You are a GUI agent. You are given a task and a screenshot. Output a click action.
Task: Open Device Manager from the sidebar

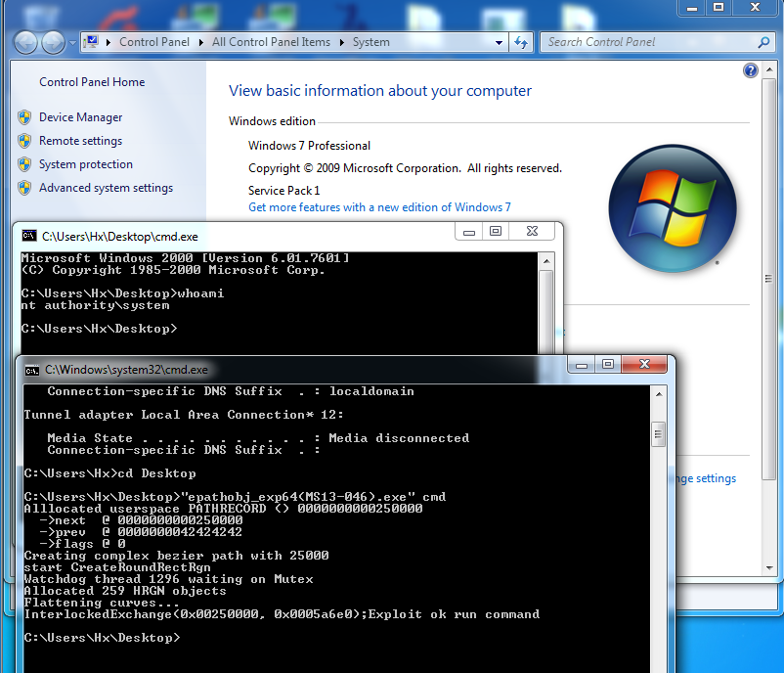coord(80,117)
